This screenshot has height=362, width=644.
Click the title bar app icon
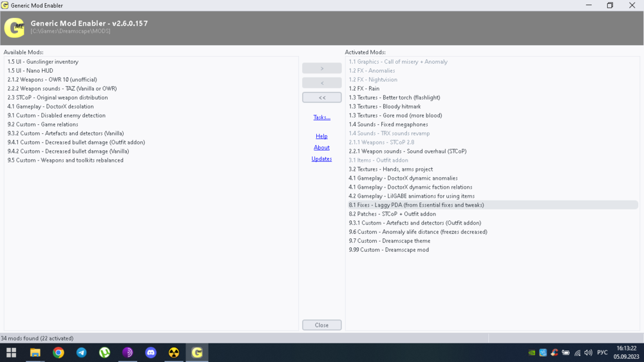tap(5, 5)
